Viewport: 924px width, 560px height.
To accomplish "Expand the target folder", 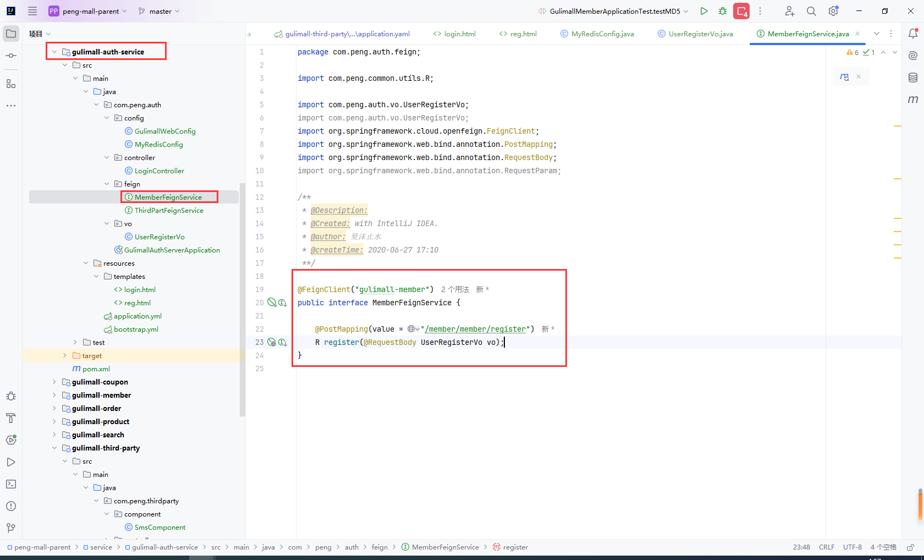I will [x=65, y=355].
